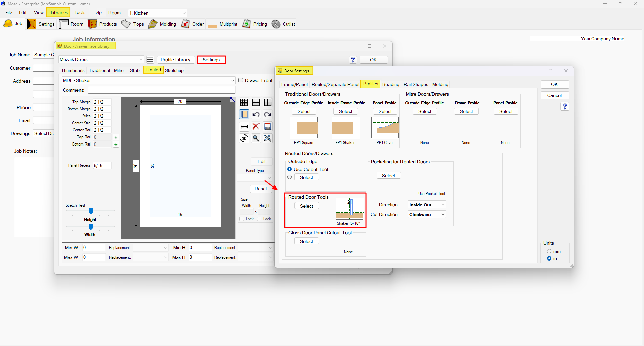The image size is (644, 346).
Task: Enable the Drawer Front checkbox
Action: click(241, 80)
